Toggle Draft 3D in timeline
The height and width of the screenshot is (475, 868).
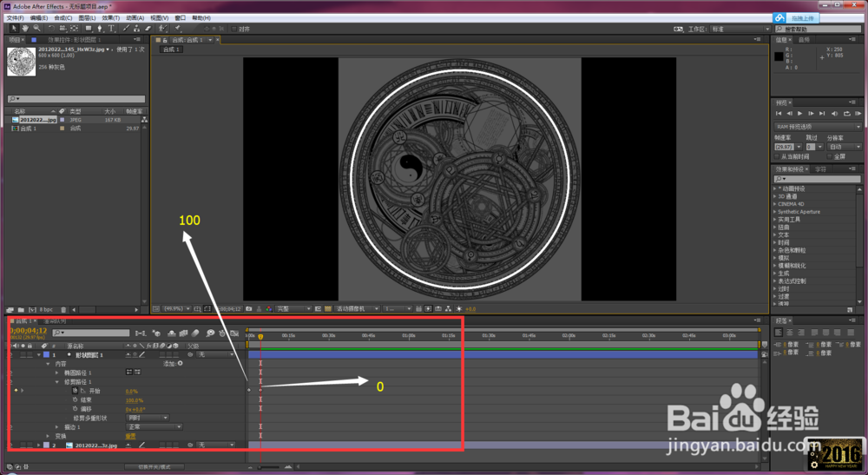156,333
